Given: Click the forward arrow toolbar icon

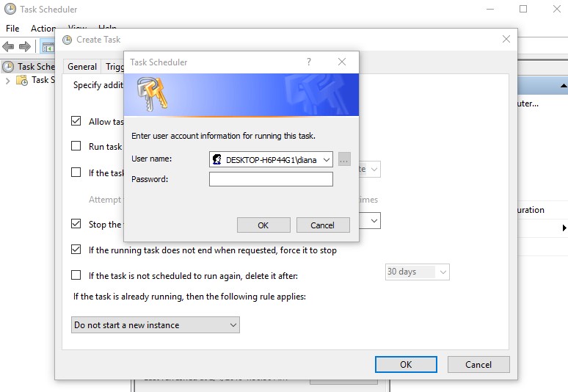Looking at the screenshot, I should click(25, 46).
